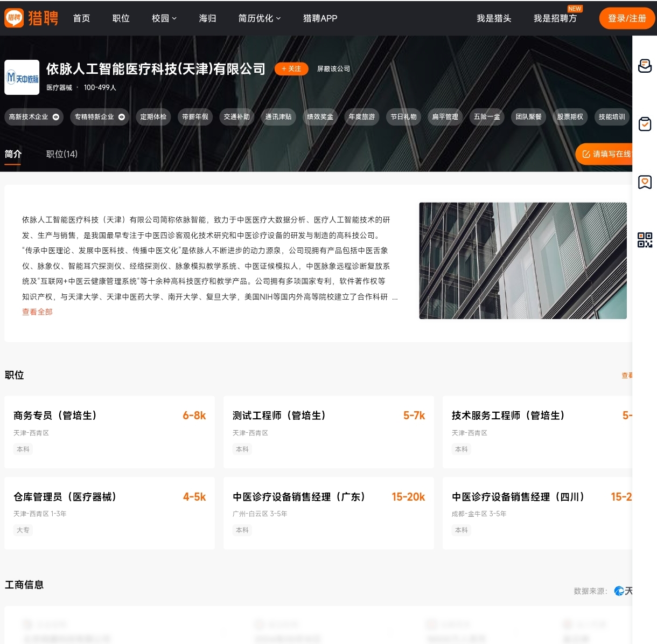Open 职位 in top navigation
Viewport: 657px width, 644px height.
point(121,18)
